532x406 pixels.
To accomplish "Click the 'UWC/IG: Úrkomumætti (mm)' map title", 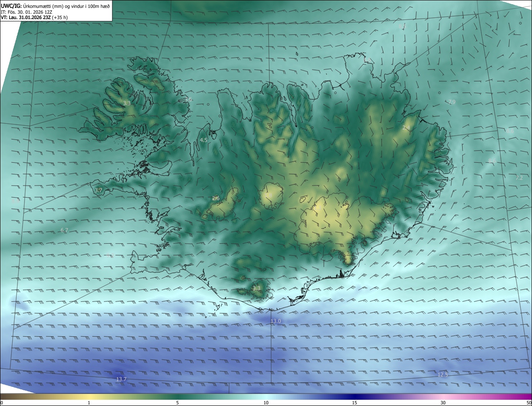I will [x=55, y=6].
